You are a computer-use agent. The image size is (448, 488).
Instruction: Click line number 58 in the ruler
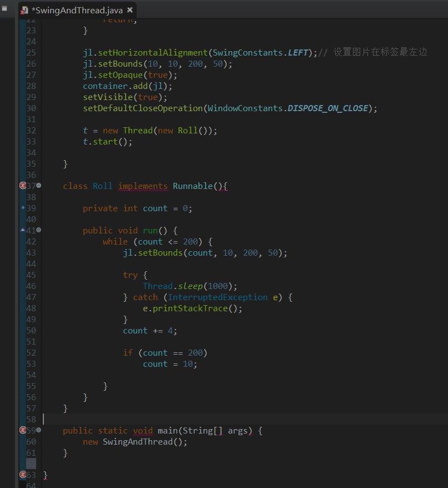coord(31,420)
